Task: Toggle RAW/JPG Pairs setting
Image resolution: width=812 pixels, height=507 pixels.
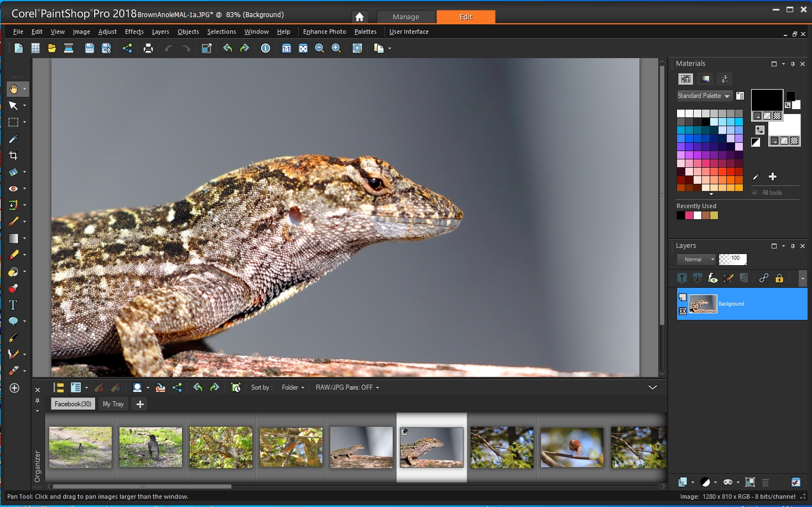Action: point(347,387)
